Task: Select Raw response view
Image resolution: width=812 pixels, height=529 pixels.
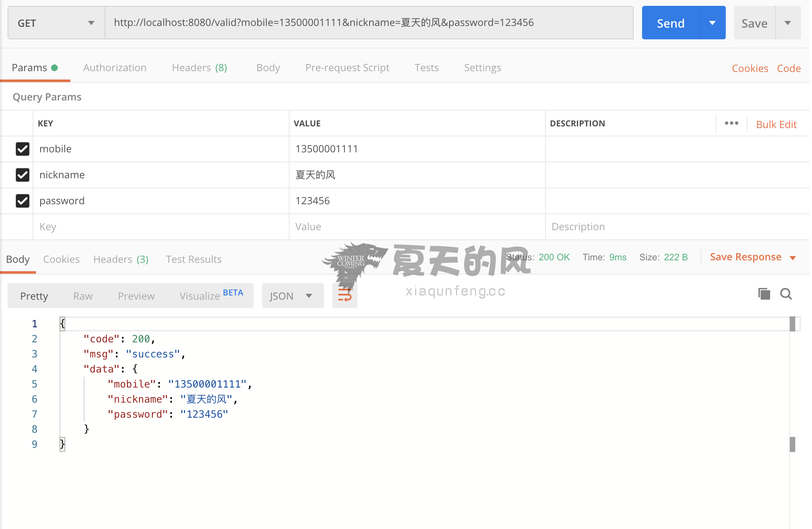Action: pos(83,296)
